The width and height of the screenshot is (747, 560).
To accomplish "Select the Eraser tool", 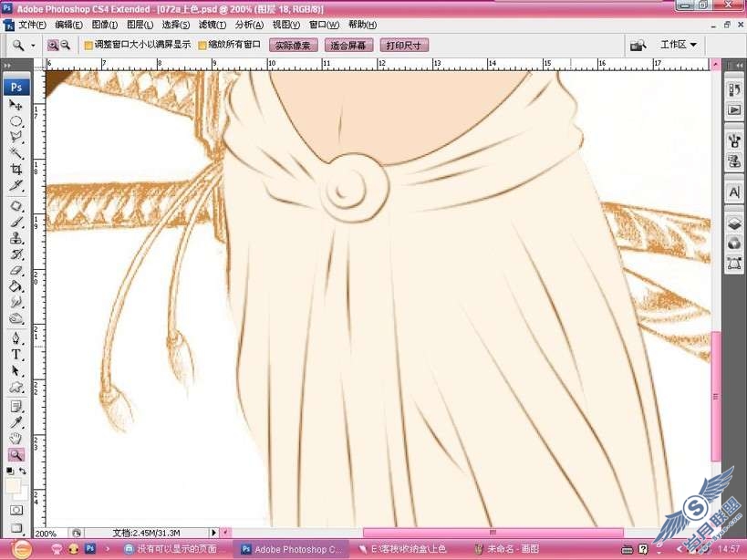I will click(x=16, y=271).
